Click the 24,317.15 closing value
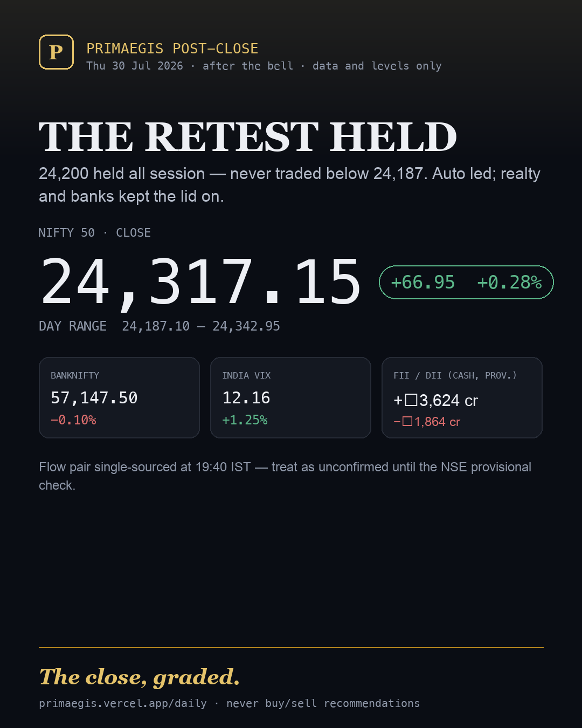 click(x=200, y=282)
